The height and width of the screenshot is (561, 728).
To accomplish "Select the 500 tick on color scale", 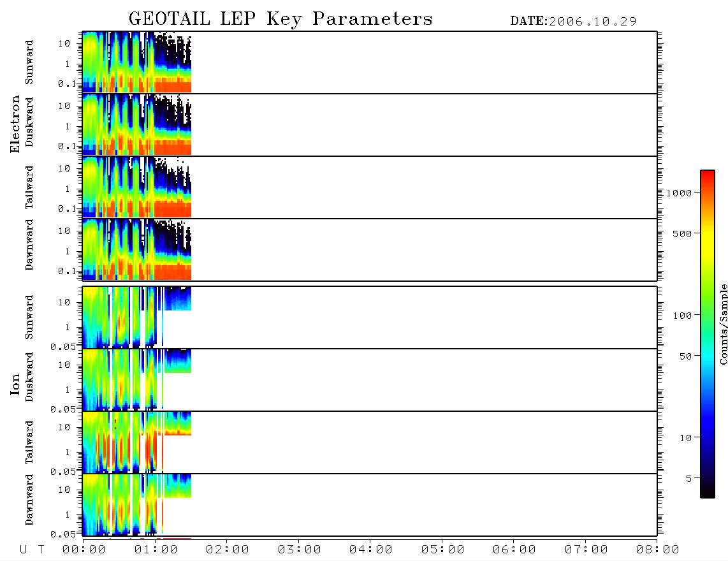I will pos(683,233).
